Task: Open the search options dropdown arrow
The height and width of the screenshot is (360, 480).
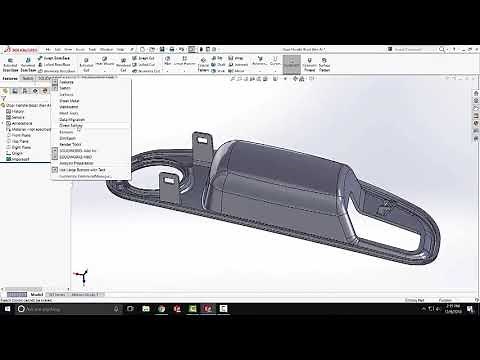Action: tap(447, 49)
